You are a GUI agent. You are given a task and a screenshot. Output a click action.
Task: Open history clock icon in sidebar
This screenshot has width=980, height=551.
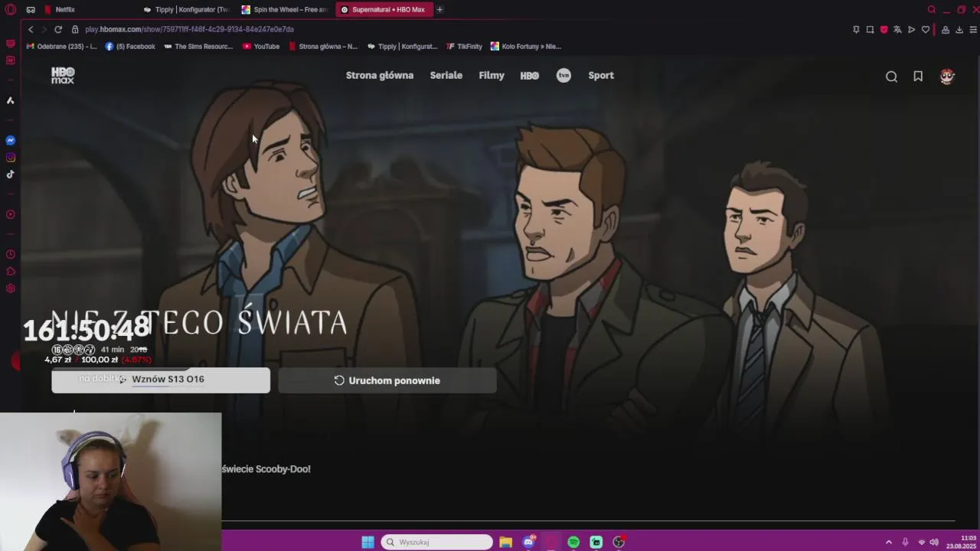tap(10, 254)
